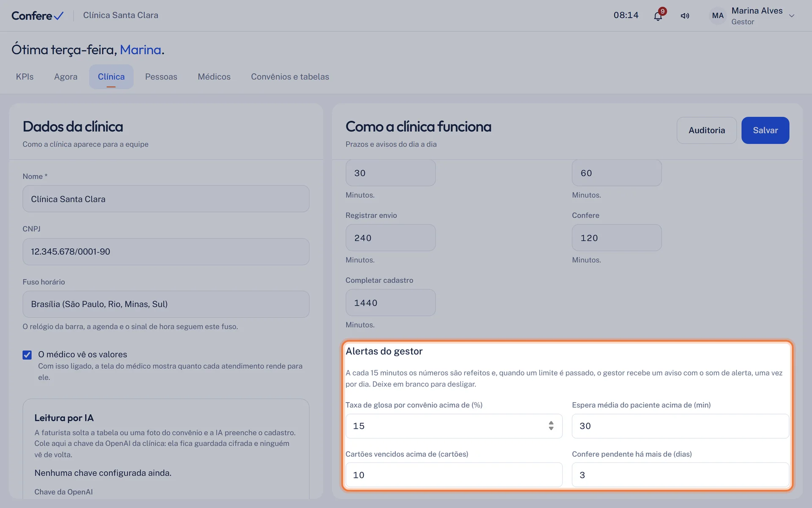
Task: Uncheck 'O médico vê os valores'
Action: [27, 355]
